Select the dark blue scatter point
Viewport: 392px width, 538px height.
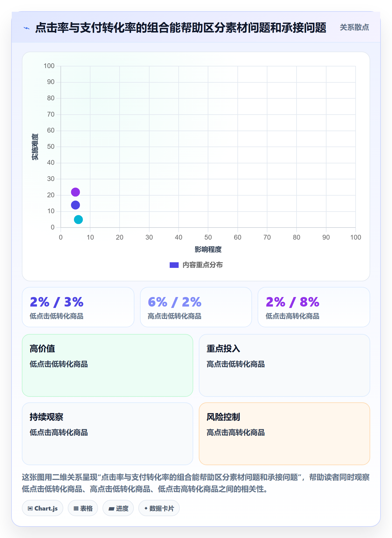75,205
